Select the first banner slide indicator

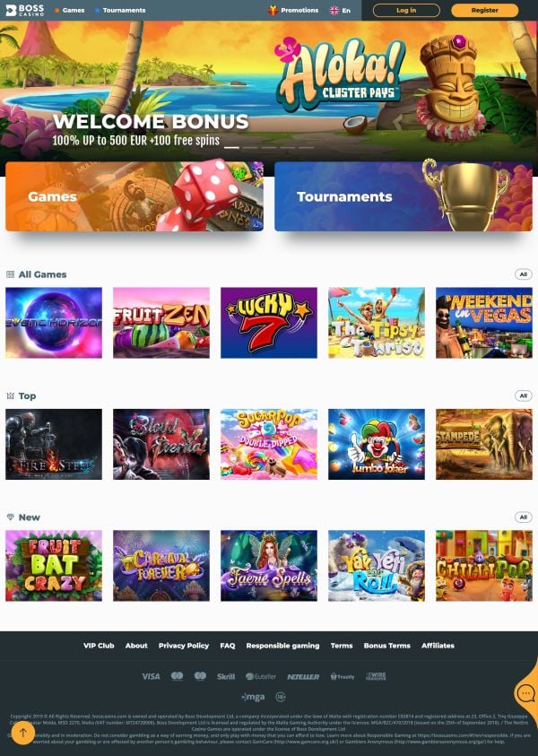[231, 148]
